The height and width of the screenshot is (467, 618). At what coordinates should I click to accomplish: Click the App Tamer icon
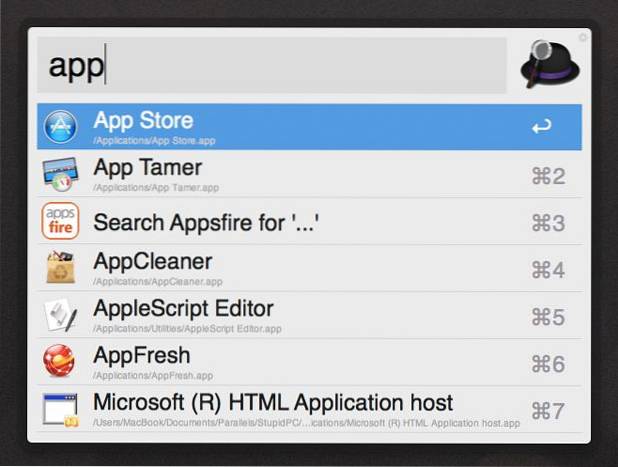tap(60, 175)
